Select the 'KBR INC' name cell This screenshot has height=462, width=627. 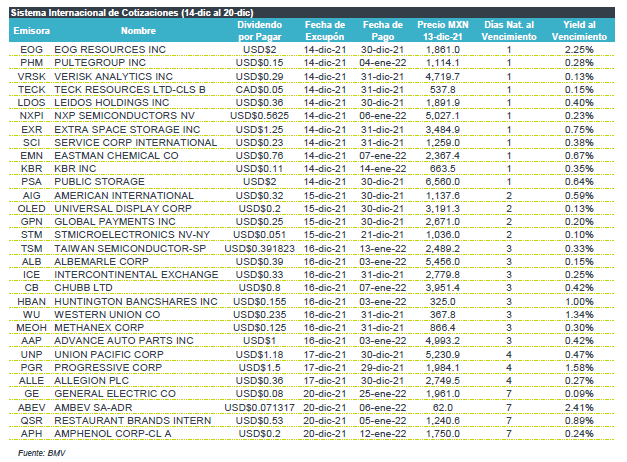(75, 169)
